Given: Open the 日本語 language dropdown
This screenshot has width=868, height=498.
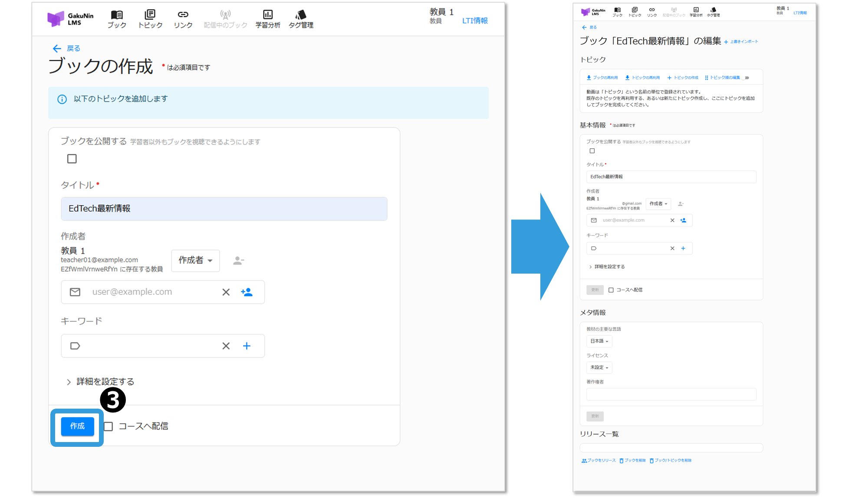Looking at the screenshot, I should (599, 341).
